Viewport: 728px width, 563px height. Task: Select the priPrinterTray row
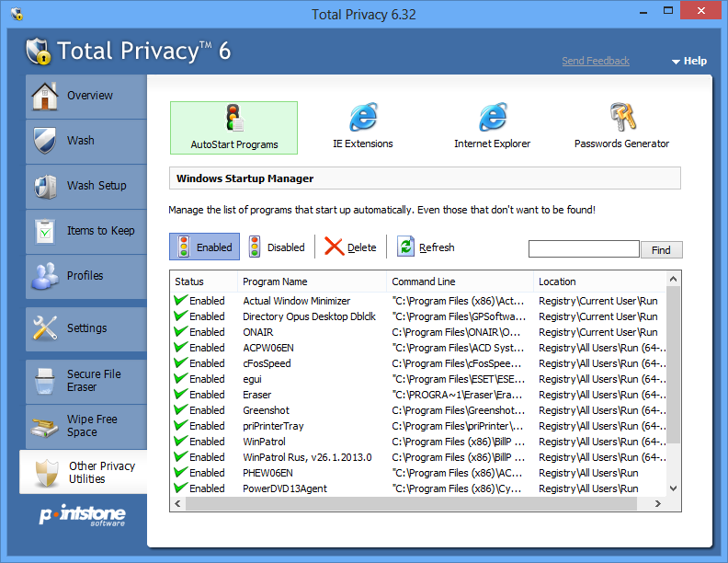click(x=419, y=426)
